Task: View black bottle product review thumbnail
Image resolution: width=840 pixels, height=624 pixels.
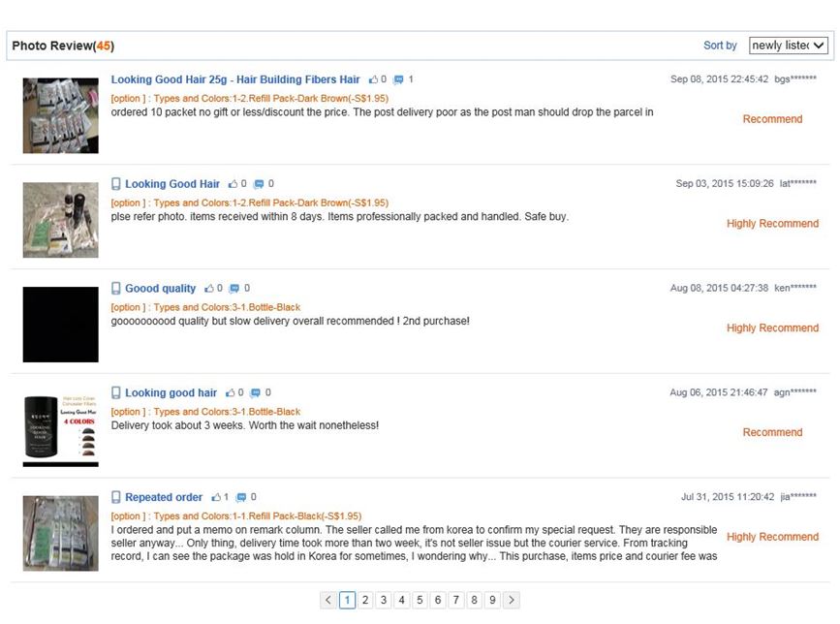Action: (x=60, y=428)
